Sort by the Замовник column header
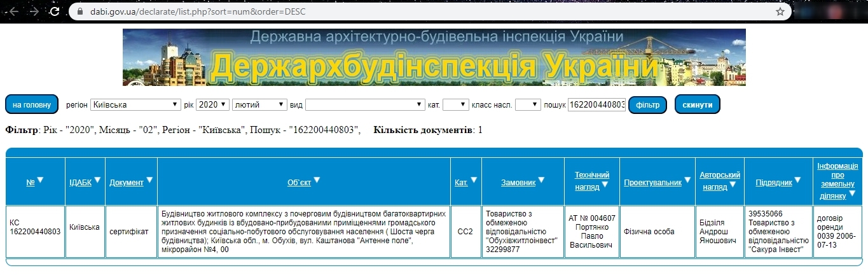Image resolution: width=868 pixels, height=275 pixels. click(519, 182)
